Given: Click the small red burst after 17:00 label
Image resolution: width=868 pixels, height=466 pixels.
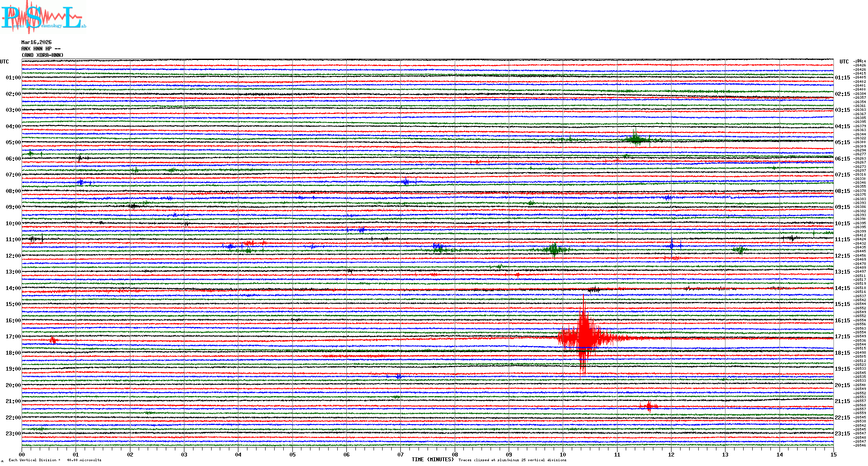Looking at the screenshot, I should 53,340.
